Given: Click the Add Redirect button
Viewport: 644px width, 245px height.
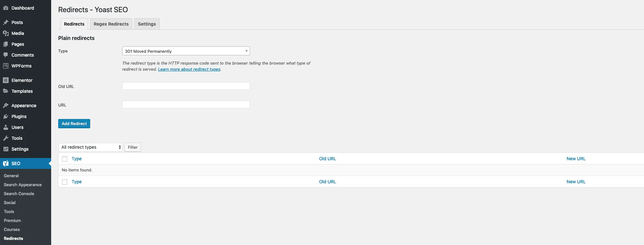Looking at the screenshot, I should pos(74,124).
